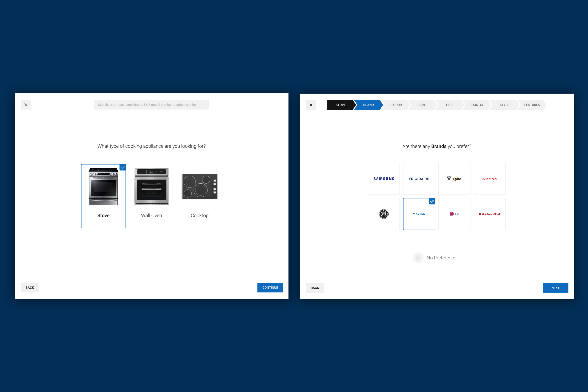The width and height of the screenshot is (588, 392).
Task: Select the No Preference radio option
Action: pos(418,257)
